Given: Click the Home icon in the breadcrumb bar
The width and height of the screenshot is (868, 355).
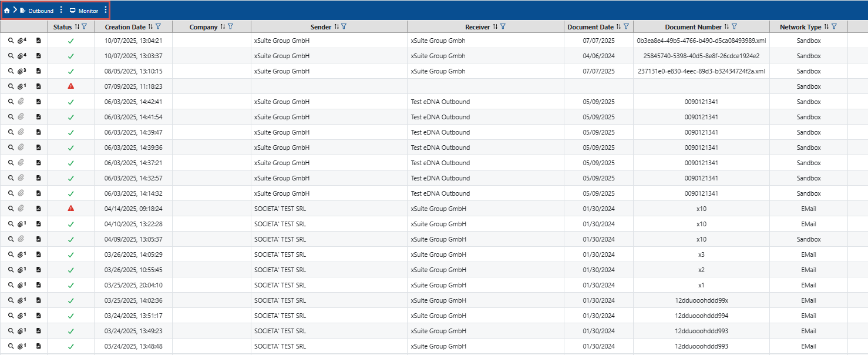Looking at the screenshot, I should [x=7, y=11].
